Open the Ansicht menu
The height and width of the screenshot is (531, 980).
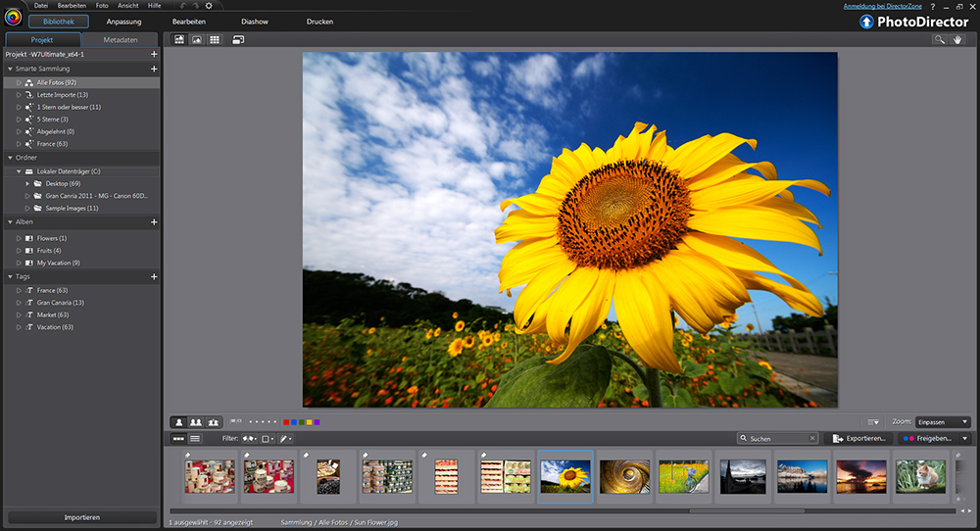click(x=127, y=6)
